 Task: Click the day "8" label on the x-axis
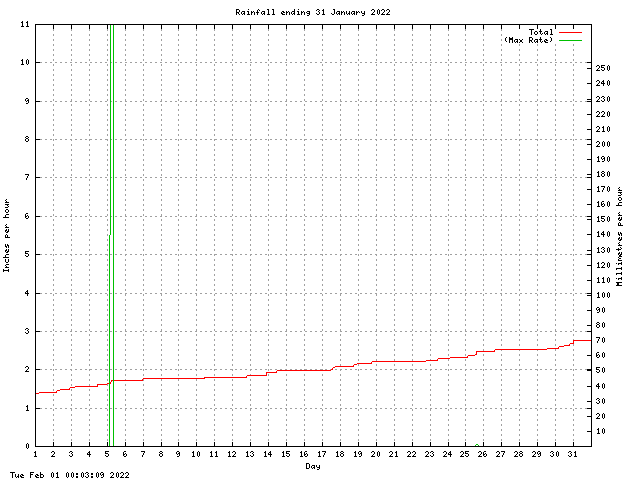tap(161, 454)
